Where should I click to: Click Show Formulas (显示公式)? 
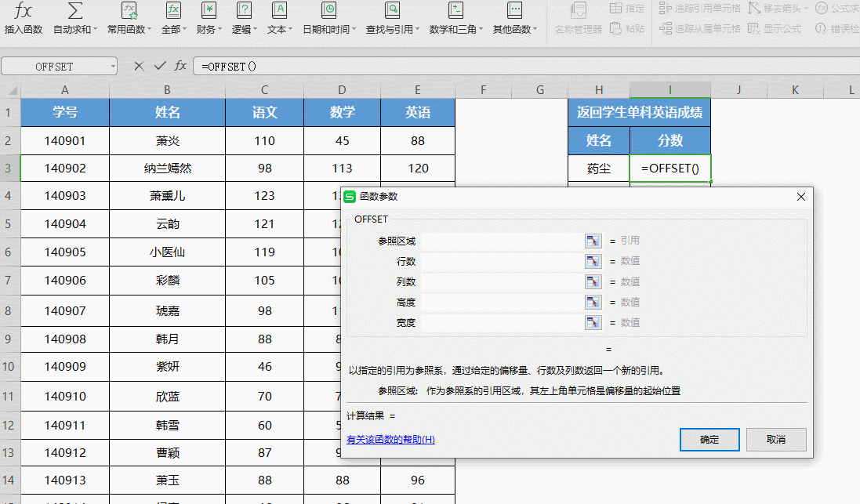[775, 28]
